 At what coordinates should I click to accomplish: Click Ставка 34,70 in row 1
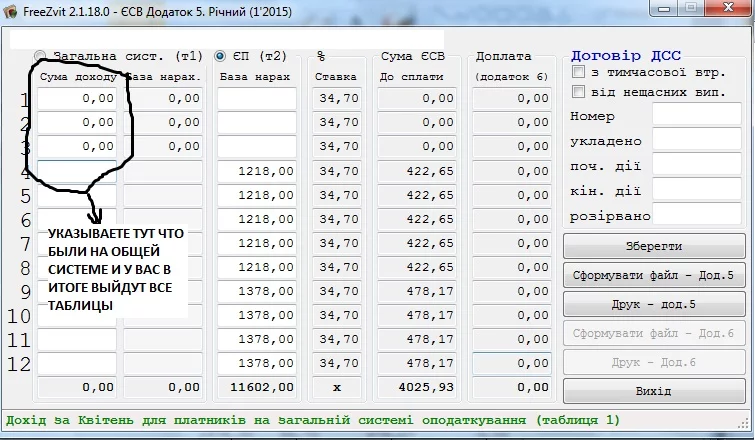337,99
